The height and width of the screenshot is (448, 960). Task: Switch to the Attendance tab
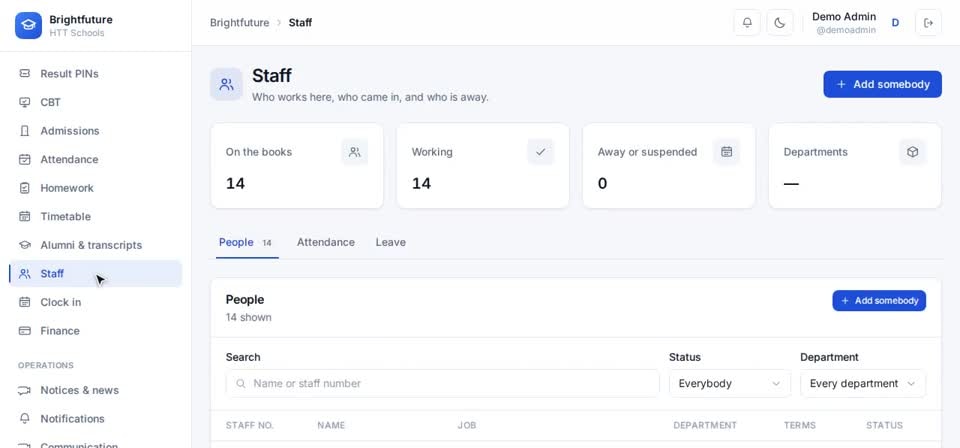coord(326,242)
